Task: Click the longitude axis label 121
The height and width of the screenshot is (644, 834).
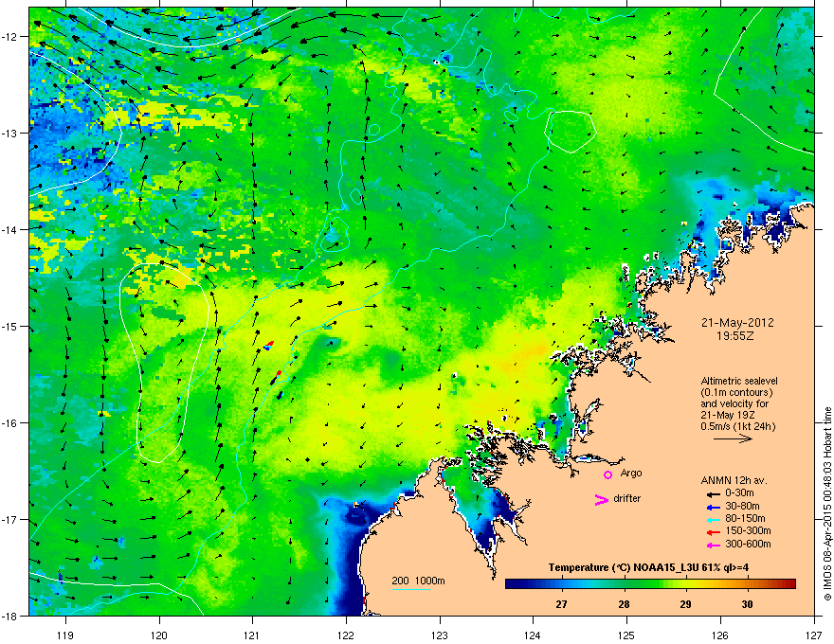Action: tap(252, 635)
